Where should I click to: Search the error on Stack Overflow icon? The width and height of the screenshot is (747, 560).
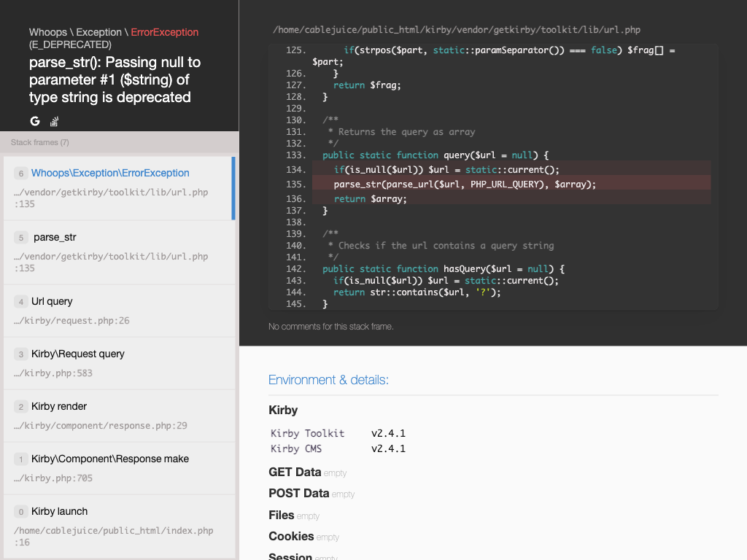[54, 121]
